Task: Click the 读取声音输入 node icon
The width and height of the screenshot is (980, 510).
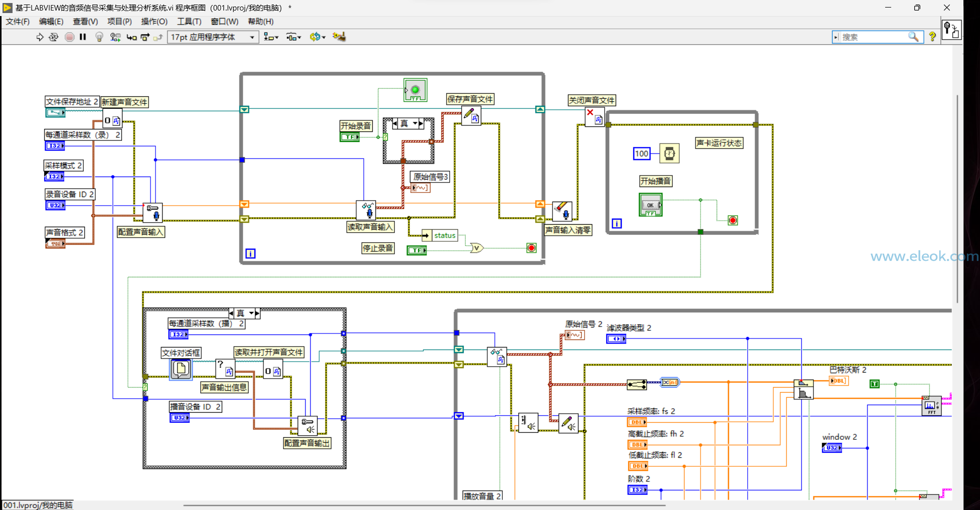Action: click(x=366, y=210)
